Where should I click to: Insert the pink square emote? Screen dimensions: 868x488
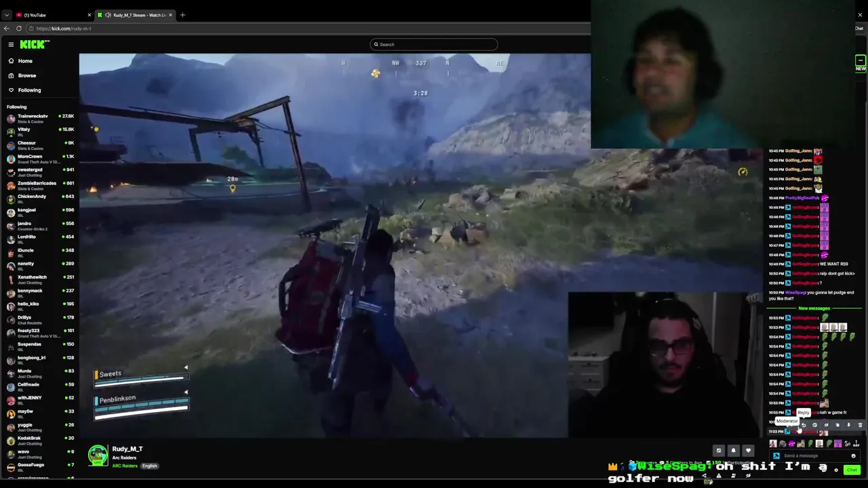tap(837, 443)
